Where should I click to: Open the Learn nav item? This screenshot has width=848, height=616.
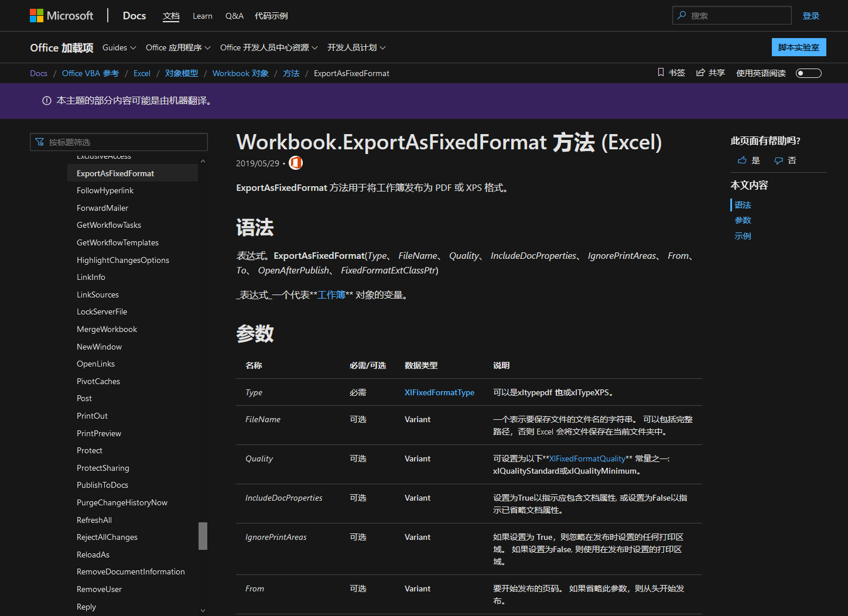203,16
